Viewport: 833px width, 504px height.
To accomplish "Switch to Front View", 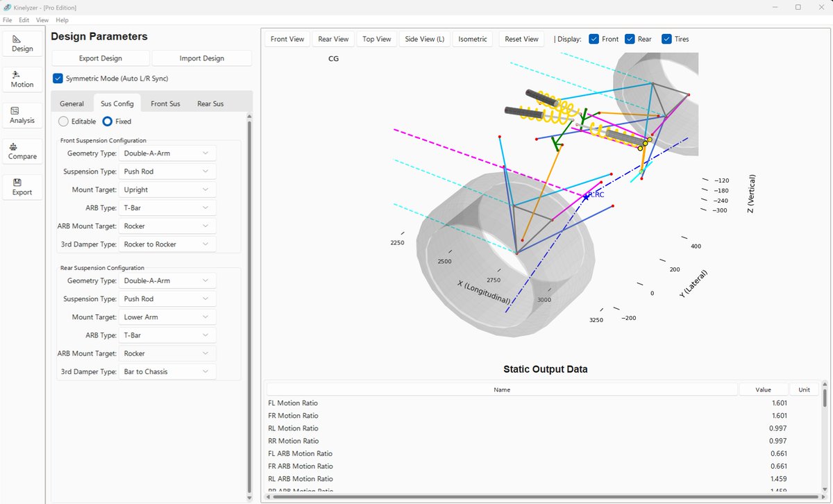I will 287,39.
